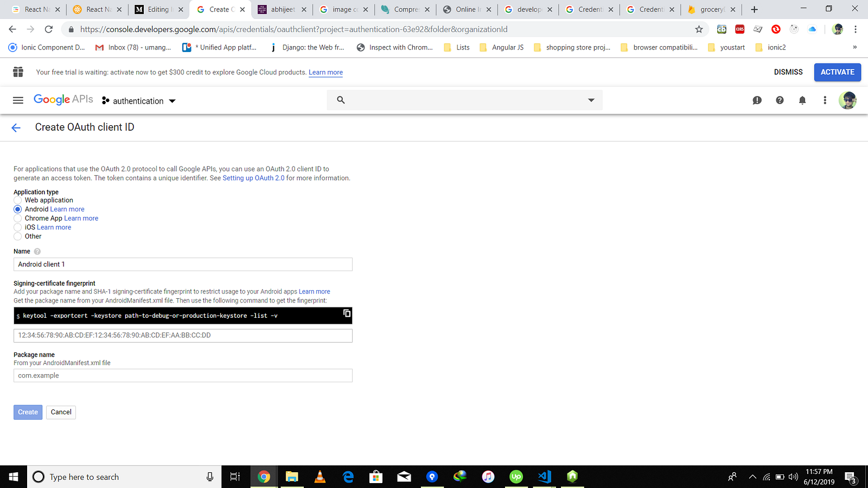Screen dimensions: 868x488
Task: Open the Angular JS bookmark folder
Action: pyautogui.click(x=502, y=47)
